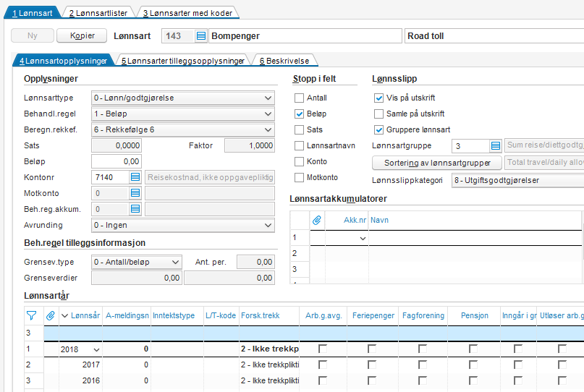
Task: Uncheck Beløp stop-in-field checkbox
Action: 299,114
